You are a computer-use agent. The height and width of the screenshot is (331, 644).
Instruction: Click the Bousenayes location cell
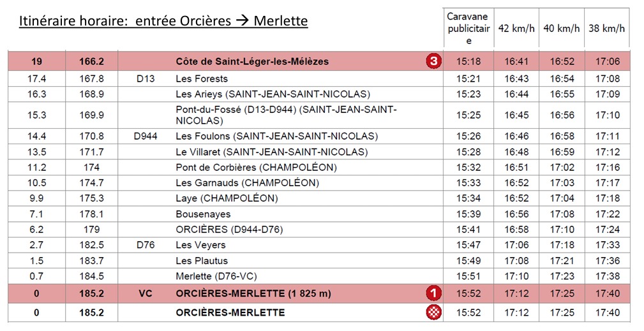pyautogui.click(x=204, y=214)
